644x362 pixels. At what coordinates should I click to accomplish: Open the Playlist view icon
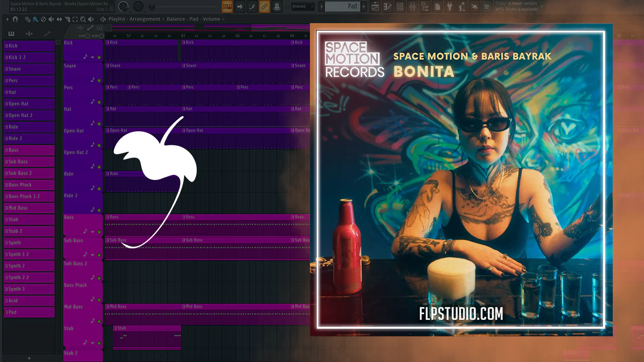click(375, 7)
